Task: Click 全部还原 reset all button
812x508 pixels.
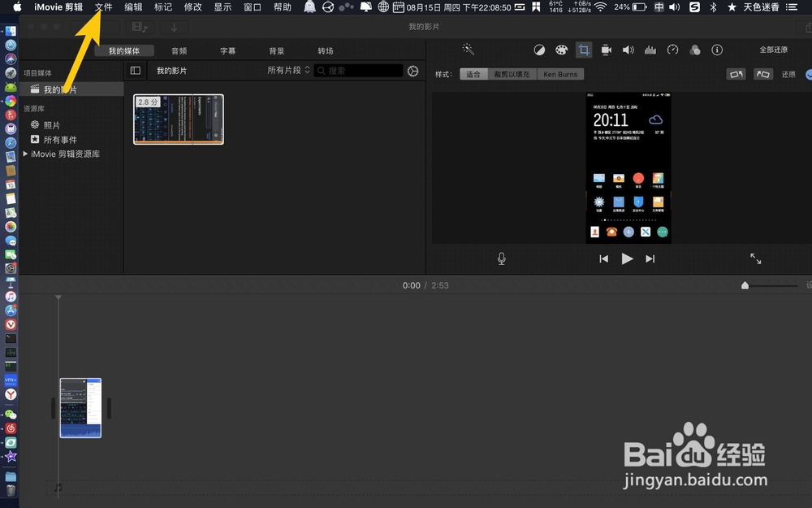Action: point(774,50)
